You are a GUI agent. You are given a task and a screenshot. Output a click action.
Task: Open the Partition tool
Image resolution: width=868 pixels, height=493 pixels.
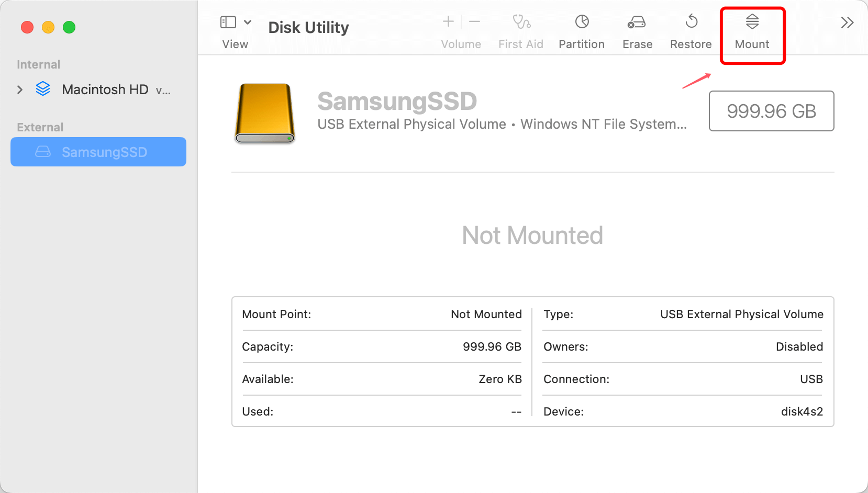tap(581, 30)
